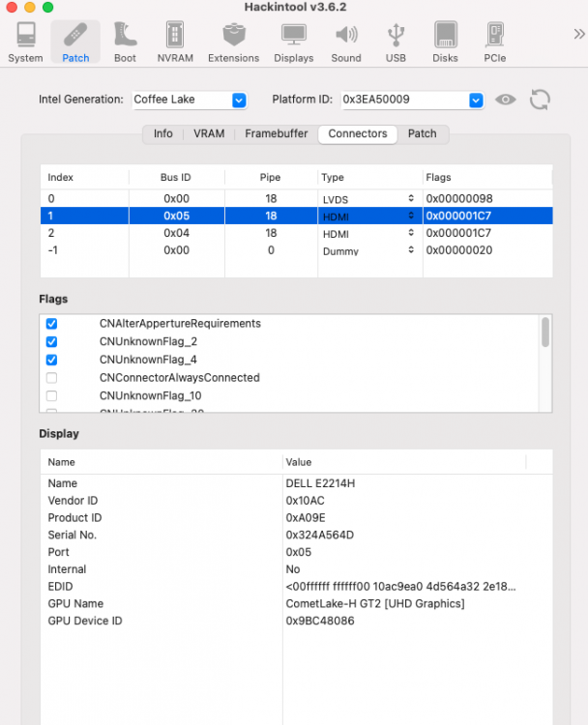Uncheck CNUnknownFlag_2 checkbox
The height and width of the screenshot is (725, 588).
(x=52, y=341)
